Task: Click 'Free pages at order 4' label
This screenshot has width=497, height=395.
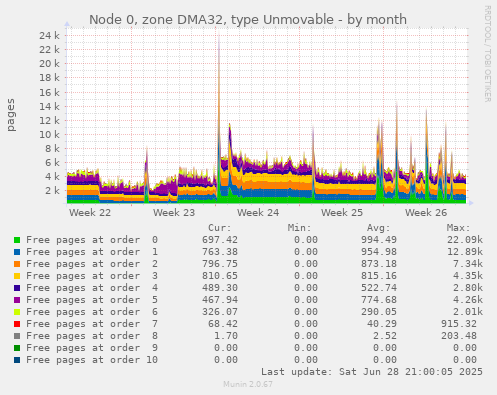Action: [x=92, y=288]
